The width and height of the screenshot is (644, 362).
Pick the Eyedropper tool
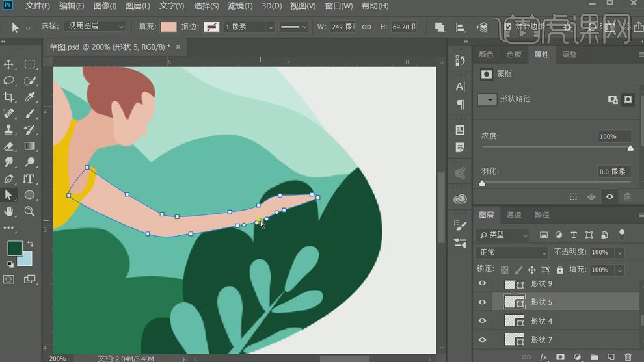(x=29, y=97)
